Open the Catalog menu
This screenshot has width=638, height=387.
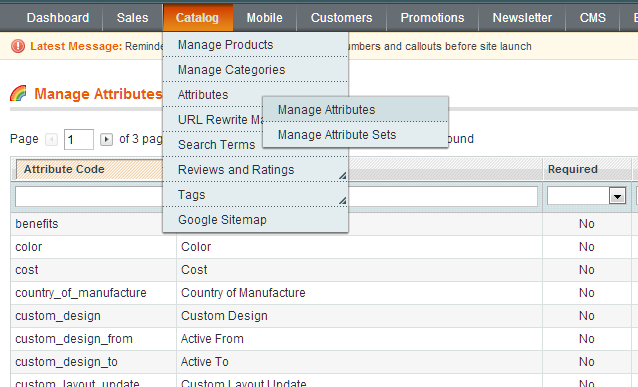coord(197,18)
